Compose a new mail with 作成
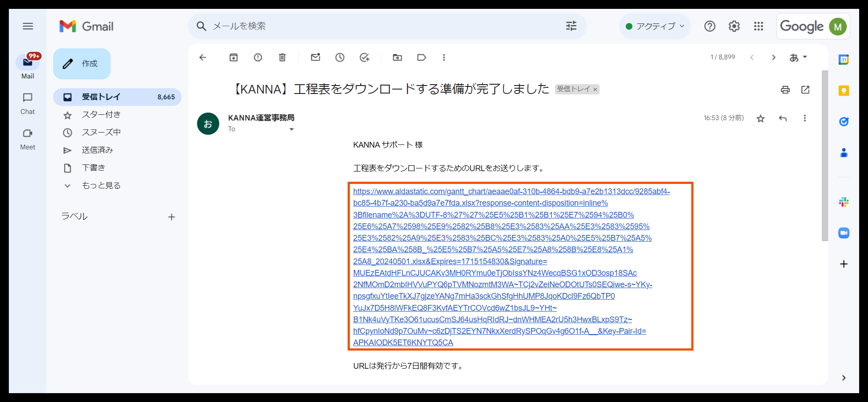This screenshot has width=868, height=402. pyautogui.click(x=82, y=64)
